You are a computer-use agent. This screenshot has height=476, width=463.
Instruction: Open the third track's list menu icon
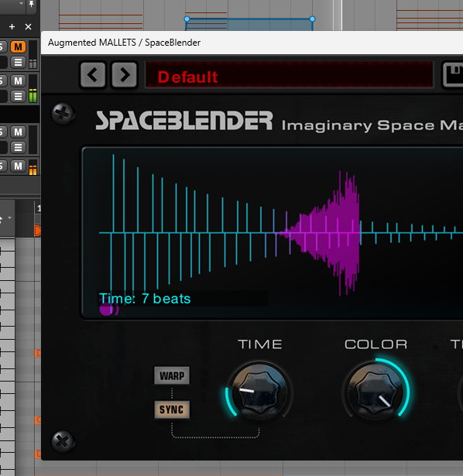tap(19, 147)
